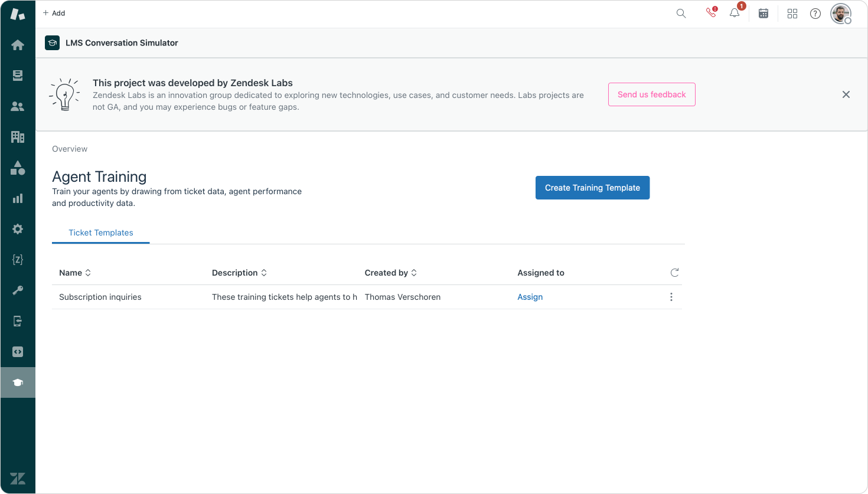Sort table by Name column
The image size is (868, 494).
click(x=75, y=273)
